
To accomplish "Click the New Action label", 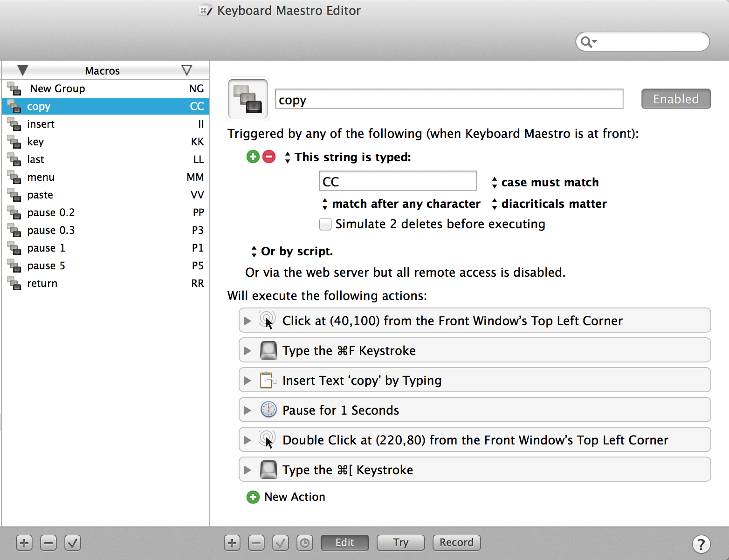I will pyautogui.click(x=295, y=497).
